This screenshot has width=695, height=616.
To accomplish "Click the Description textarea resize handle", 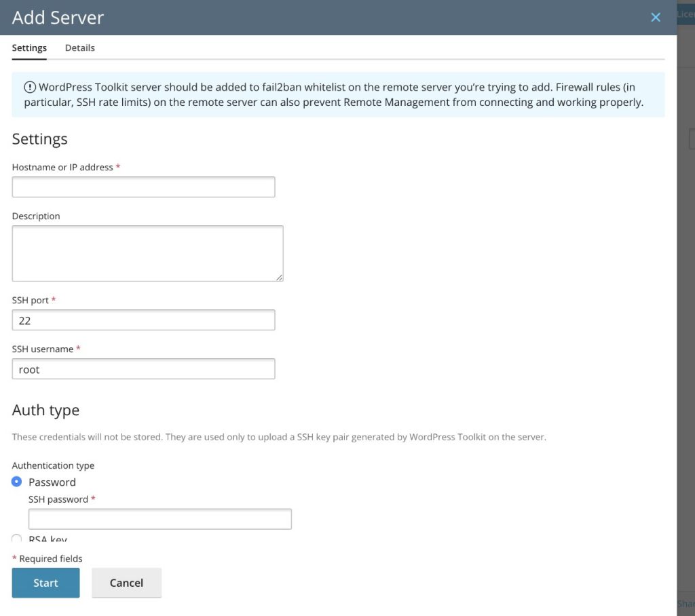I will coord(279,277).
